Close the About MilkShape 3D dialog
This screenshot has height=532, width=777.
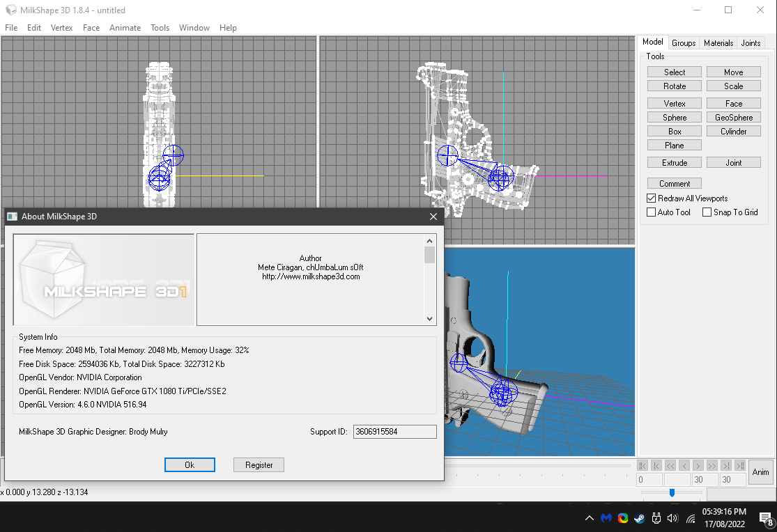point(433,217)
